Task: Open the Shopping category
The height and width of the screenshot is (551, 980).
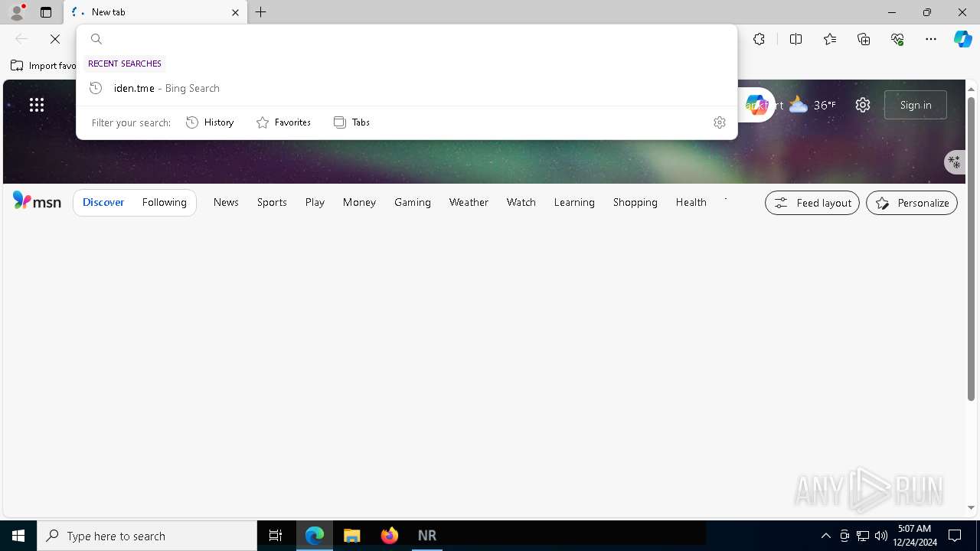Action: click(635, 202)
